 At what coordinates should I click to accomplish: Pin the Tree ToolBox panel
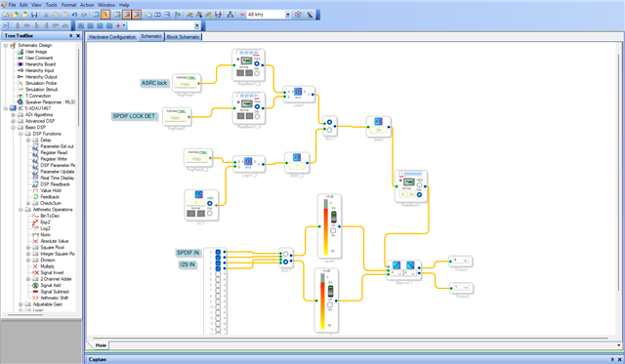click(x=71, y=36)
